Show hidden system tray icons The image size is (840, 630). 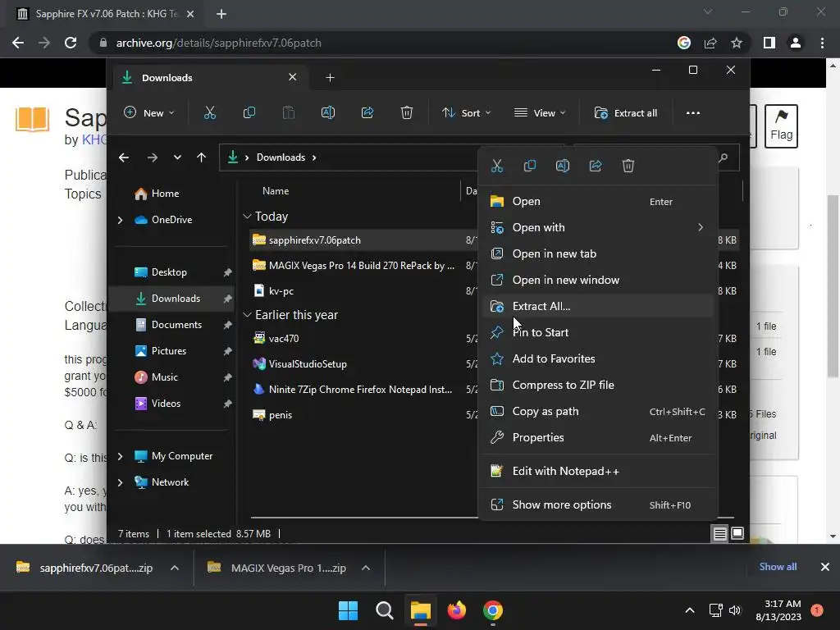(690, 610)
